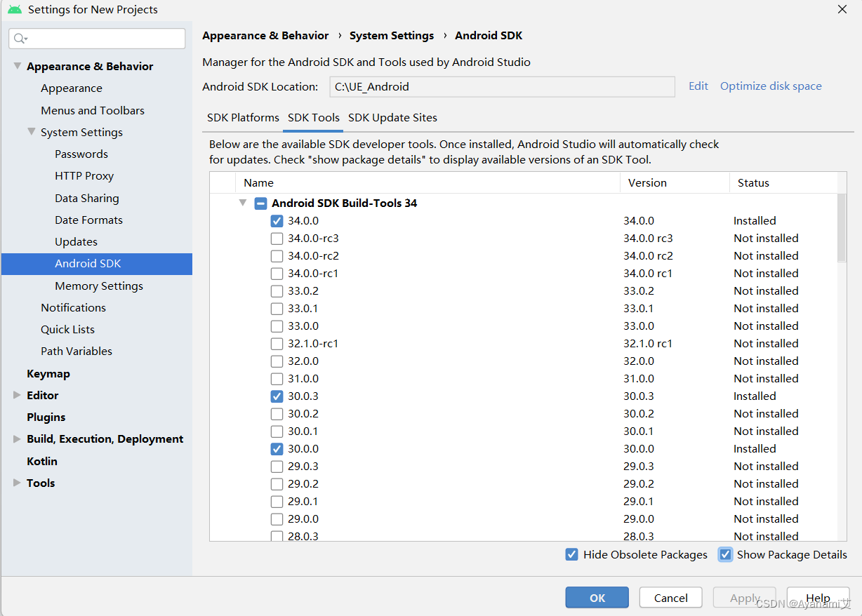Click the Optimize disk space link

(x=771, y=86)
